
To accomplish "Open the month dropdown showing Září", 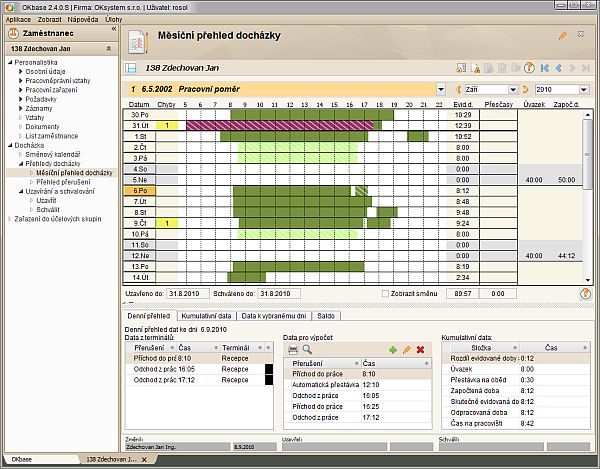I will [513, 90].
